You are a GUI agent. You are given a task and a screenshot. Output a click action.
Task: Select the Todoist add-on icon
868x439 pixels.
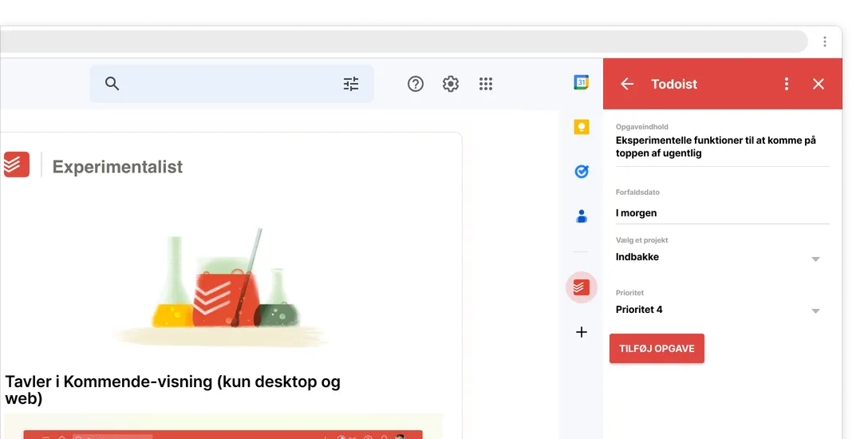pyautogui.click(x=582, y=287)
